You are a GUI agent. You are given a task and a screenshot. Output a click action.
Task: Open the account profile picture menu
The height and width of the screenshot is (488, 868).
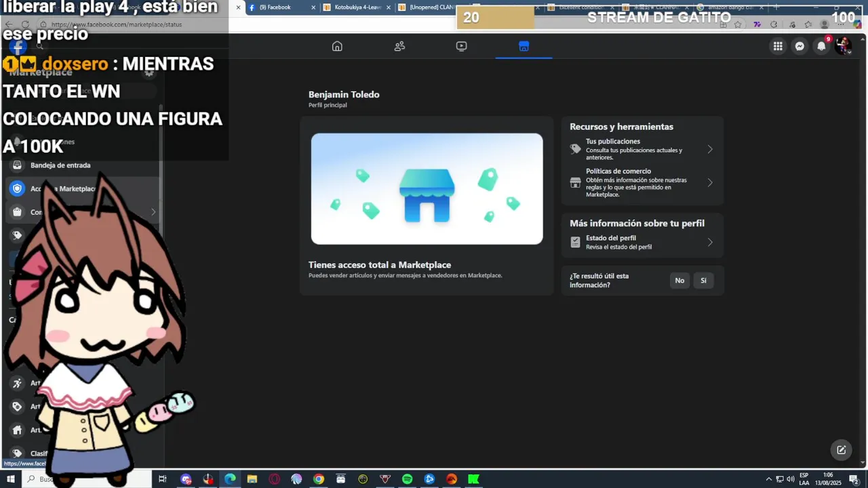point(843,46)
